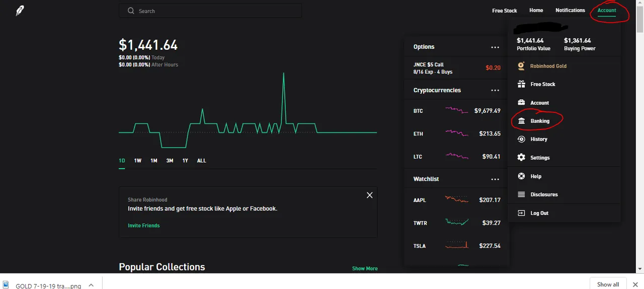Expand the downloaded file chevron menu
The height and width of the screenshot is (289, 644).
pos(91,285)
